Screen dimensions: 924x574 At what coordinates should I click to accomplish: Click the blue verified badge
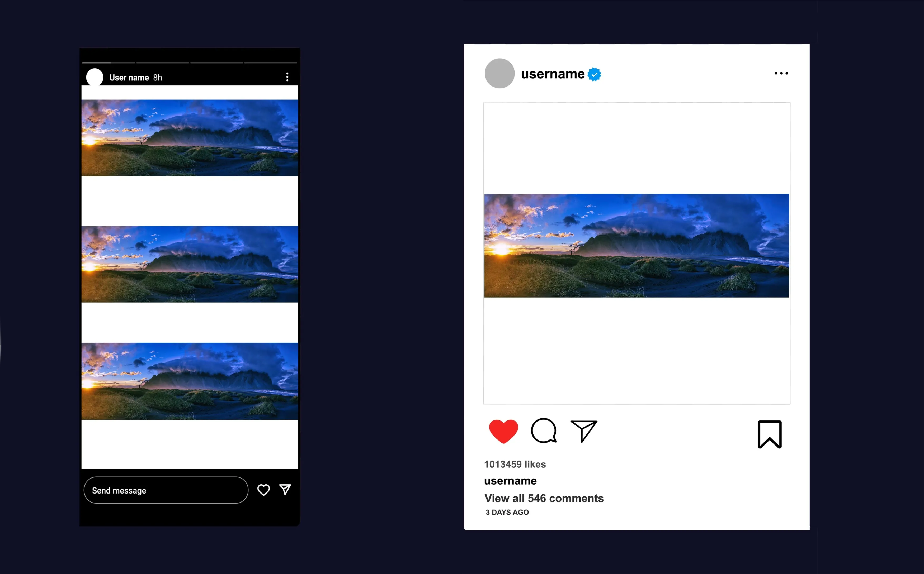[594, 74]
